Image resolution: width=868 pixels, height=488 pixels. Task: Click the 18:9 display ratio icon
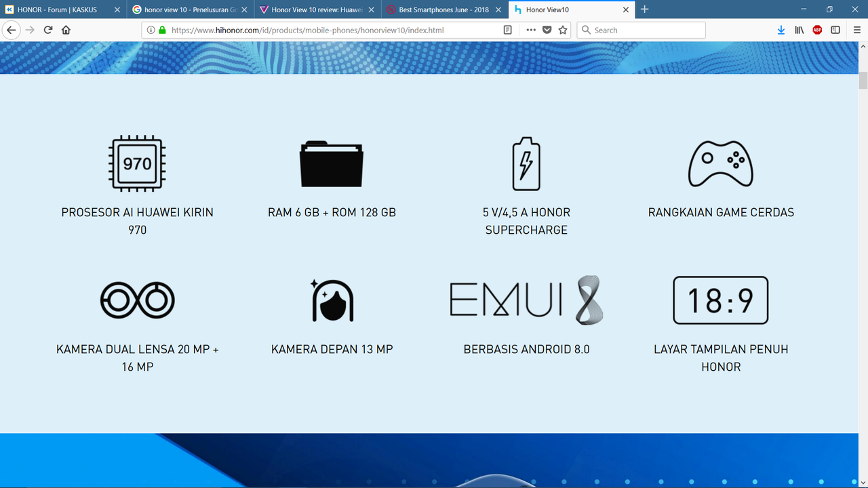coord(721,300)
